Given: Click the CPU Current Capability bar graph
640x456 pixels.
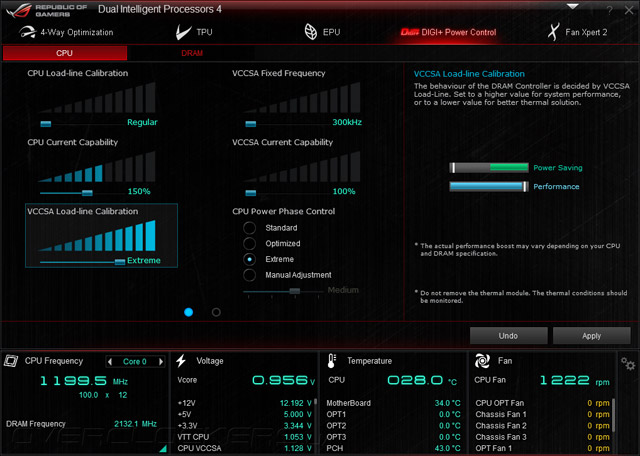Looking at the screenshot, I should 97,167.
